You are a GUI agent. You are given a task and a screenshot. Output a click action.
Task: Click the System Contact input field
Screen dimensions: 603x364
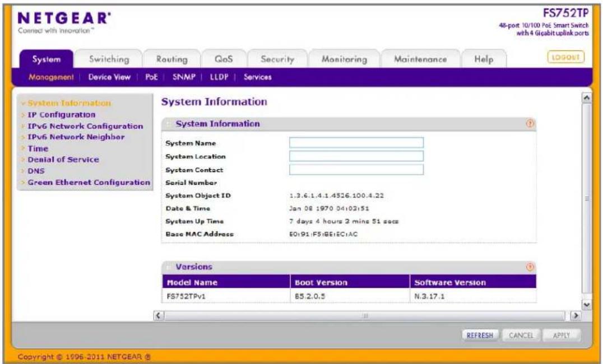pyautogui.click(x=356, y=170)
